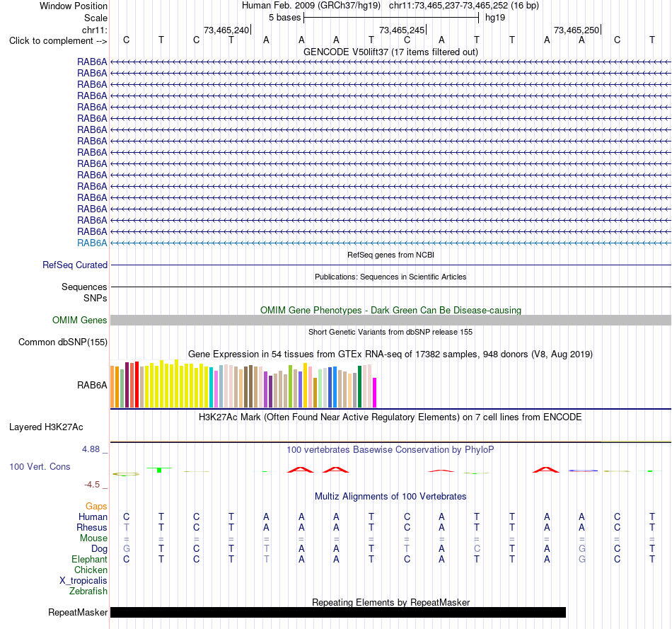This screenshot has height=629, width=672.
Task: Click the '100 Vert. Cons' label
Action: pyautogui.click(x=40, y=466)
